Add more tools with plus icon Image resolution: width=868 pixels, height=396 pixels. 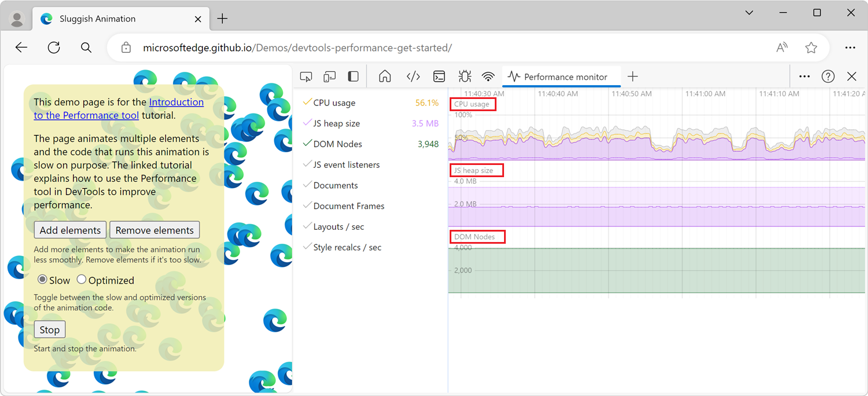pos(633,76)
